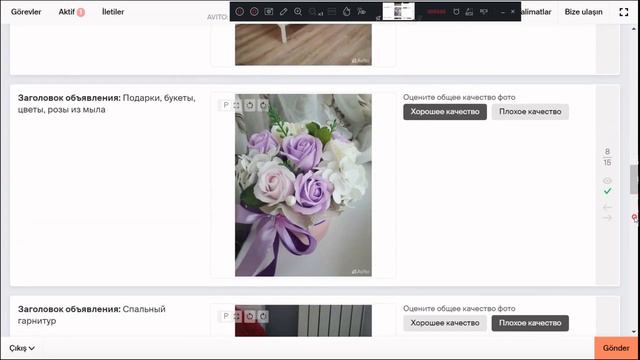Click the 8/15 progress counter
This screenshot has width=640, height=360.
[607, 157]
